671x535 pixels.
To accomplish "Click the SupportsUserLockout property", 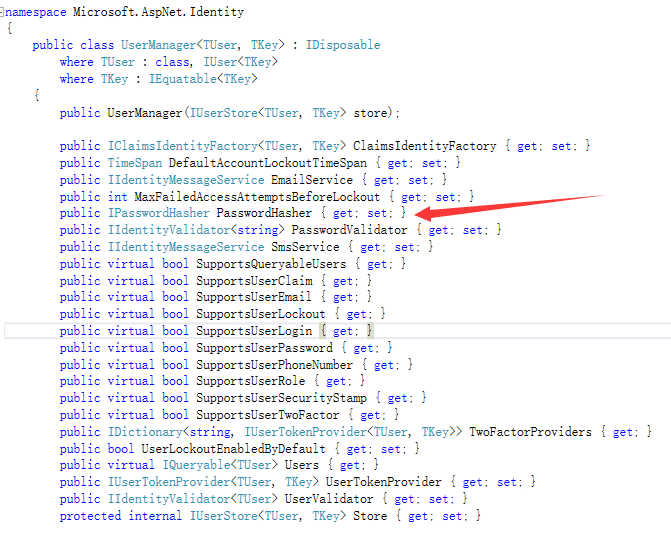I will pos(261,314).
